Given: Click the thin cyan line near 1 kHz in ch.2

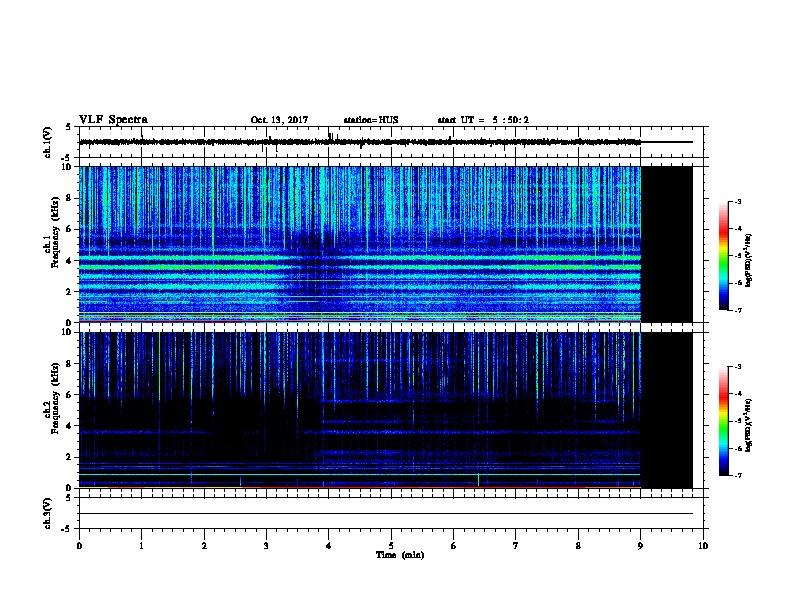Looking at the screenshot, I should [360, 474].
